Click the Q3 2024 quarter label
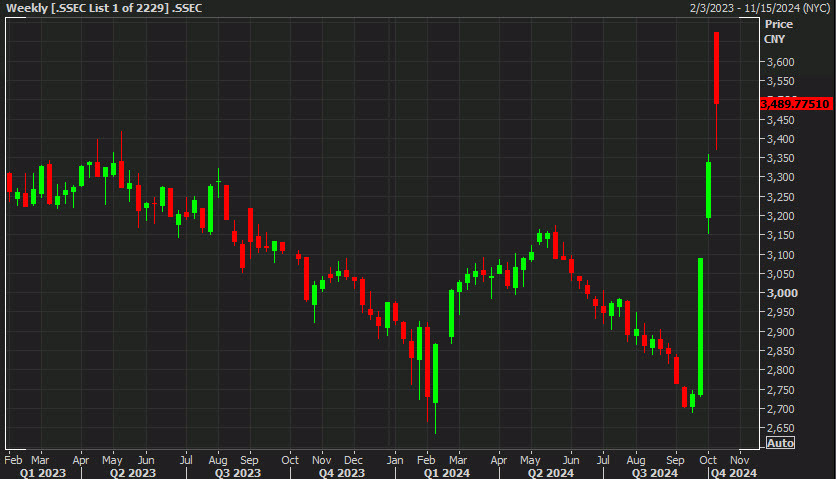 (x=655, y=473)
